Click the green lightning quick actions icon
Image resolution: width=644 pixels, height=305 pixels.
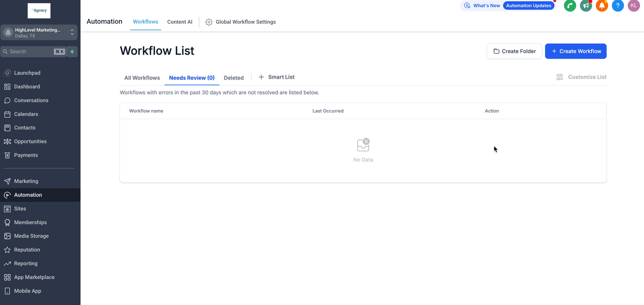point(72,52)
